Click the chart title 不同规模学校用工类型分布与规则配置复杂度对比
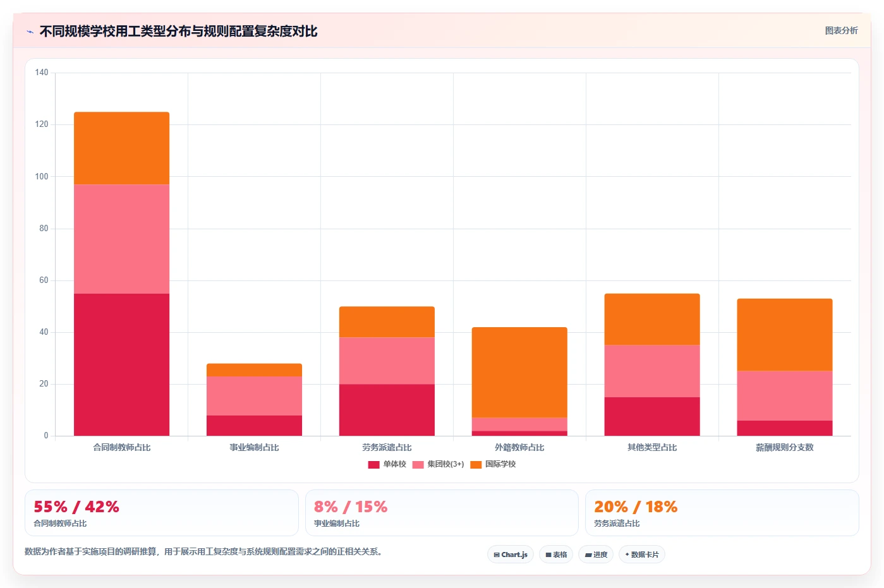 [x=178, y=32]
